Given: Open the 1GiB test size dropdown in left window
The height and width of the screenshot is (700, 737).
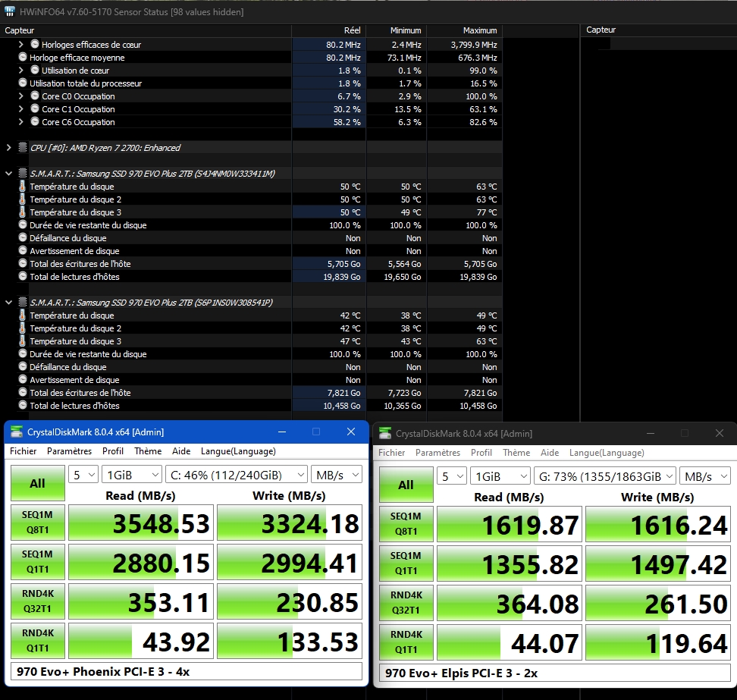Looking at the screenshot, I should (132, 475).
